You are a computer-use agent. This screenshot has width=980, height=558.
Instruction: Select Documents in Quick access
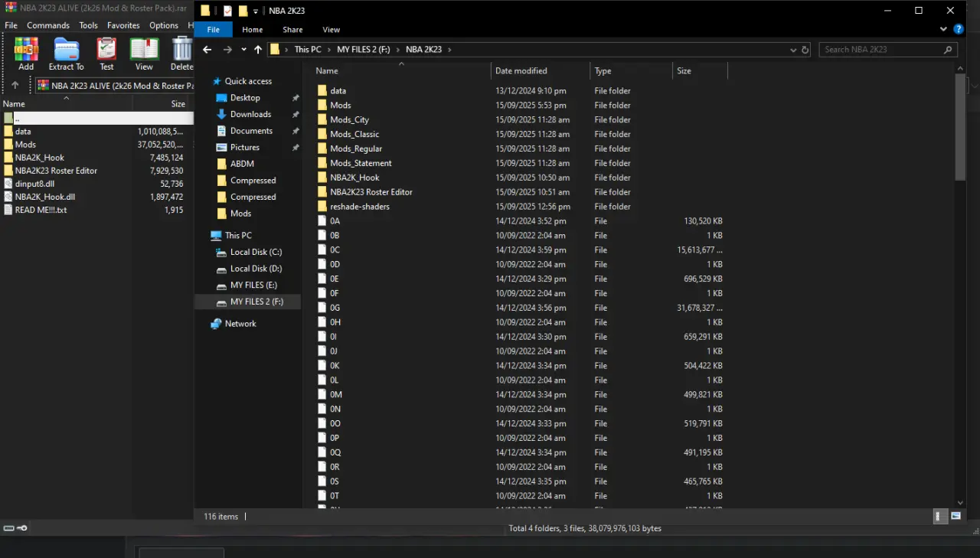click(x=251, y=131)
